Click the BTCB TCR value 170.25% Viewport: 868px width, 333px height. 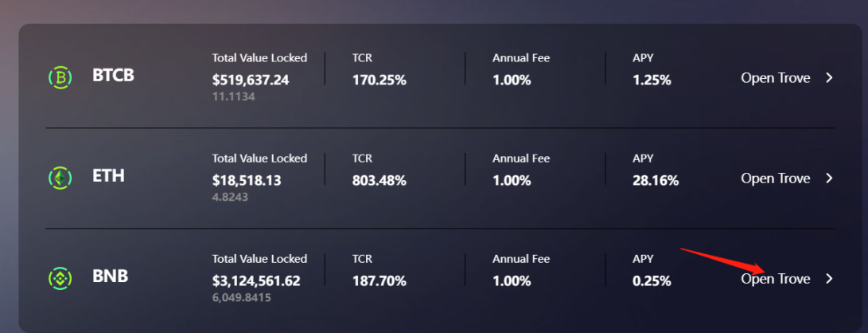point(379,80)
